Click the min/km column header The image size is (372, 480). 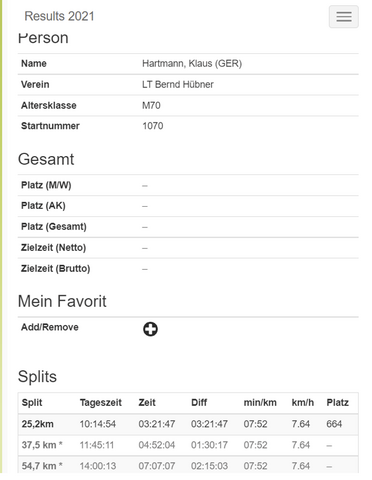[x=260, y=403]
